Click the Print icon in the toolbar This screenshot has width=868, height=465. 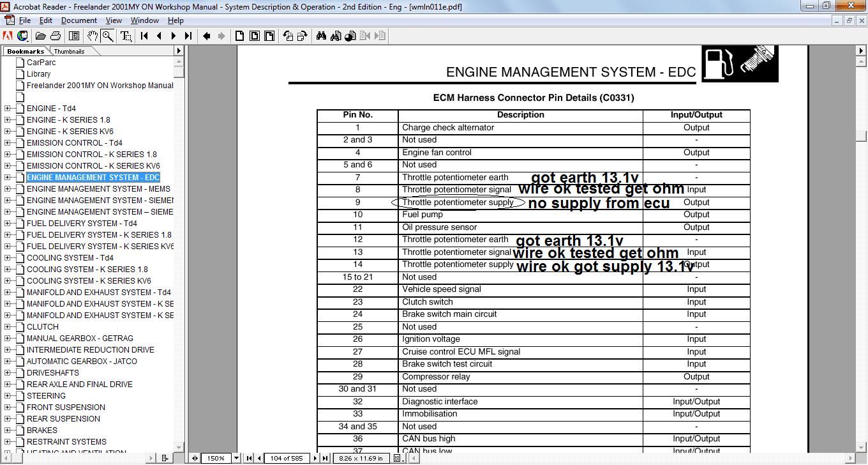click(x=56, y=36)
